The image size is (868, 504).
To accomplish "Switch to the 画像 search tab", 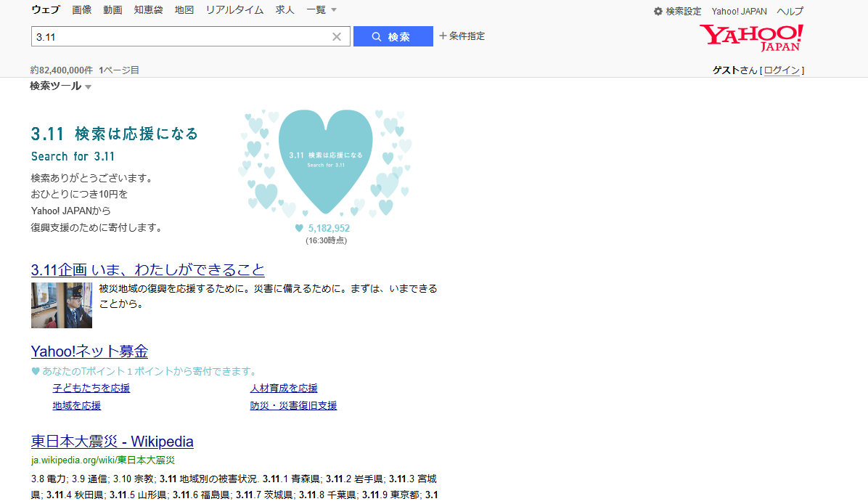I will point(81,9).
